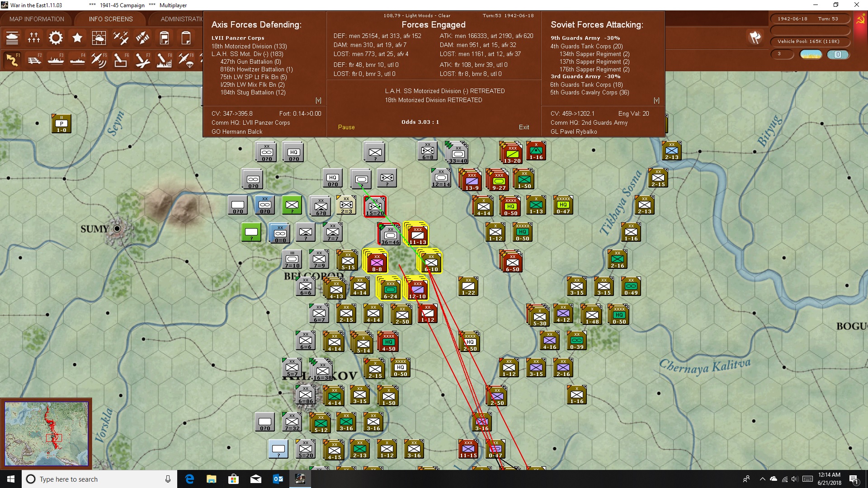Open the weather map icon

point(99,38)
